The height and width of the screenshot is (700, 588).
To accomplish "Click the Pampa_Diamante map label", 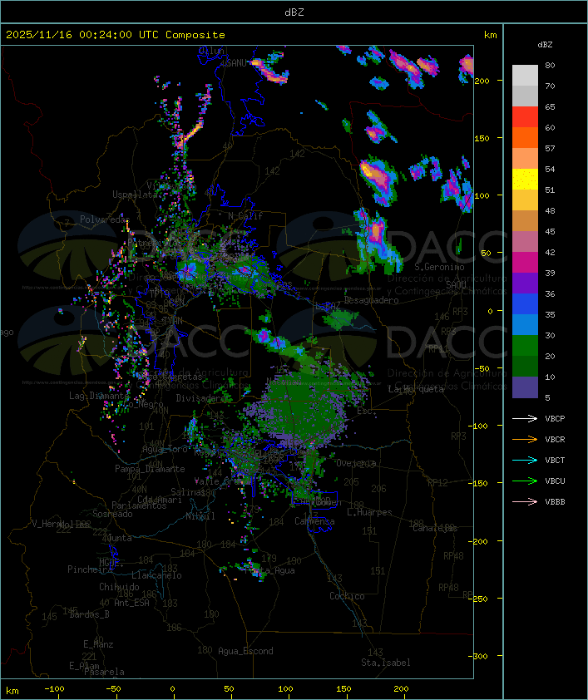I will coord(150,469).
